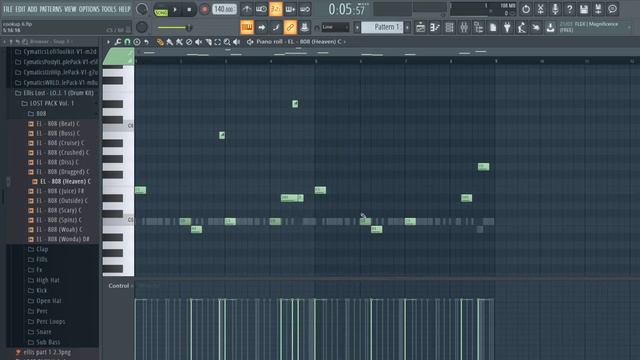The image size is (640, 360).
Task: Open the plugin picker plug icon
Action: coord(507,27)
